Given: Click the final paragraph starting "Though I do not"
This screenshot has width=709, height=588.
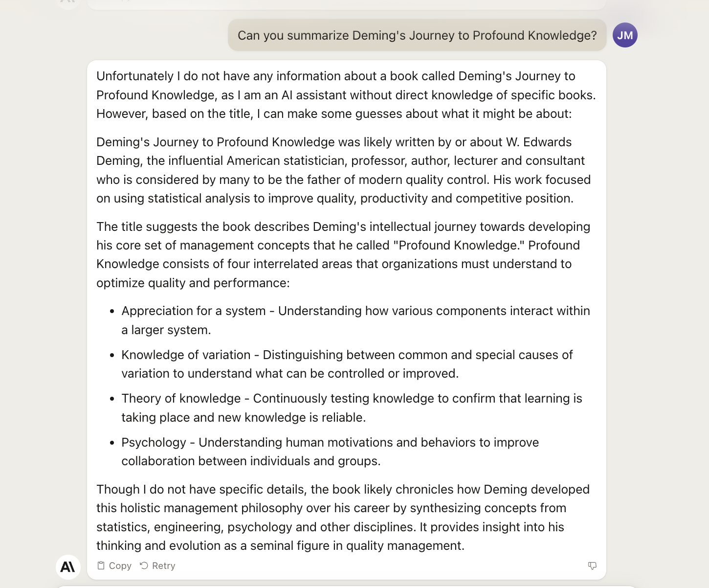Looking at the screenshot, I should (x=343, y=518).
